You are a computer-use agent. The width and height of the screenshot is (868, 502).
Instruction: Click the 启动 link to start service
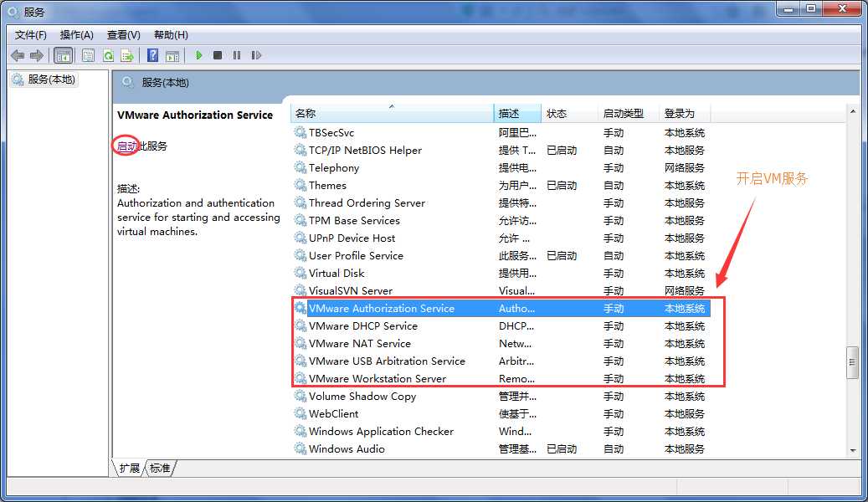[126, 146]
